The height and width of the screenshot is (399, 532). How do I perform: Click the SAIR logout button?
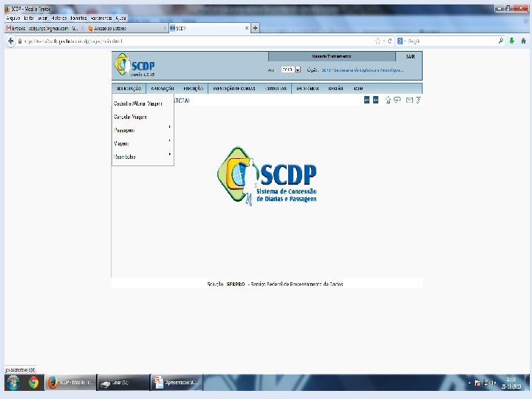point(410,56)
